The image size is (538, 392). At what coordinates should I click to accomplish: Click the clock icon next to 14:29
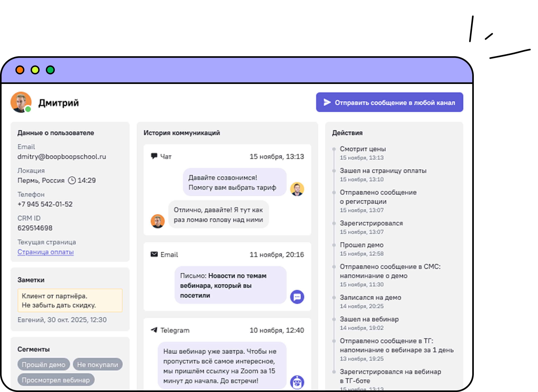pyautogui.click(x=72, y=180)
